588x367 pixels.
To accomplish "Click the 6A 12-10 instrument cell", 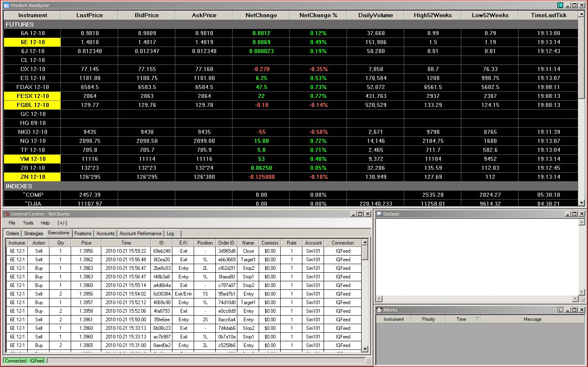I will [32, 33].
